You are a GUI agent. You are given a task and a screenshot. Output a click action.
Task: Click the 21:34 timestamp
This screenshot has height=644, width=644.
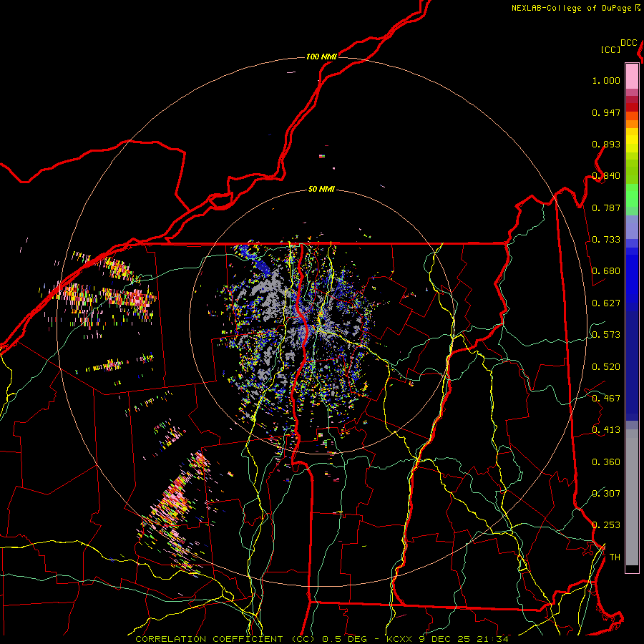493,639
